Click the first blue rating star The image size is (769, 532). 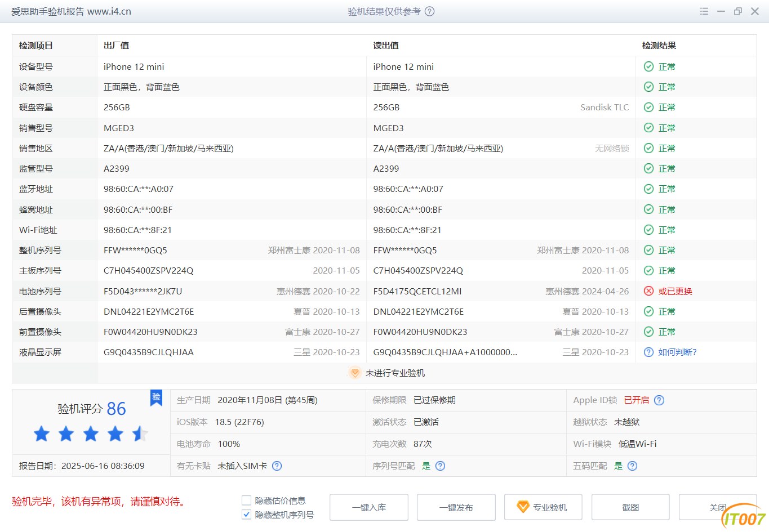point(42,433)
